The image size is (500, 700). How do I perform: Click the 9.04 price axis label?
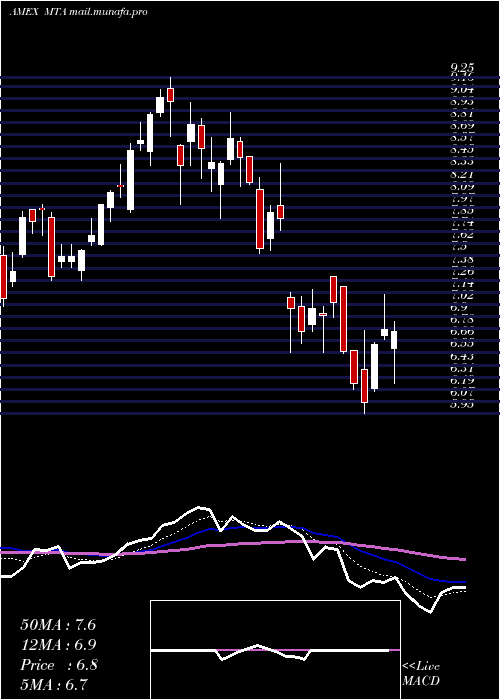pos(462,90)
